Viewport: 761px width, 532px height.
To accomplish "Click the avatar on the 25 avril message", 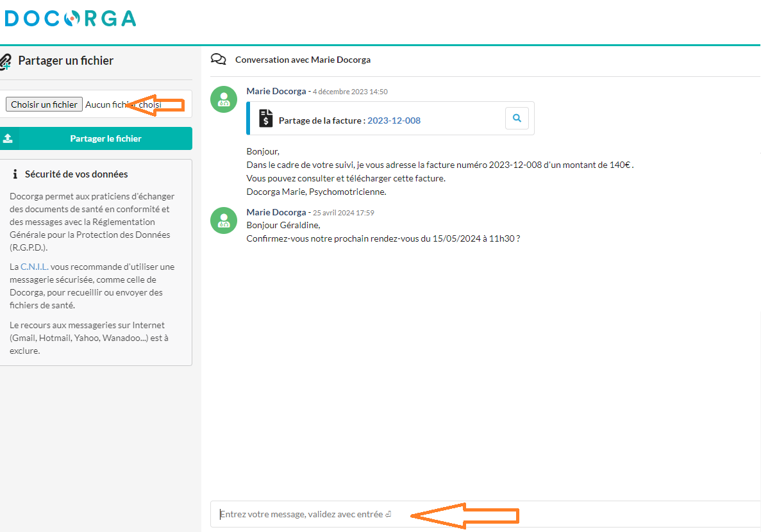I will (x=224, y=220).
